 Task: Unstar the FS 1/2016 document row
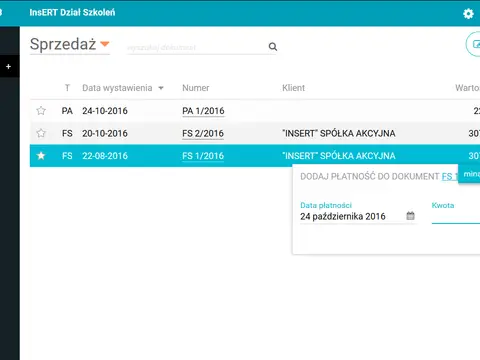pyautogui.click(x=41, y=156)
